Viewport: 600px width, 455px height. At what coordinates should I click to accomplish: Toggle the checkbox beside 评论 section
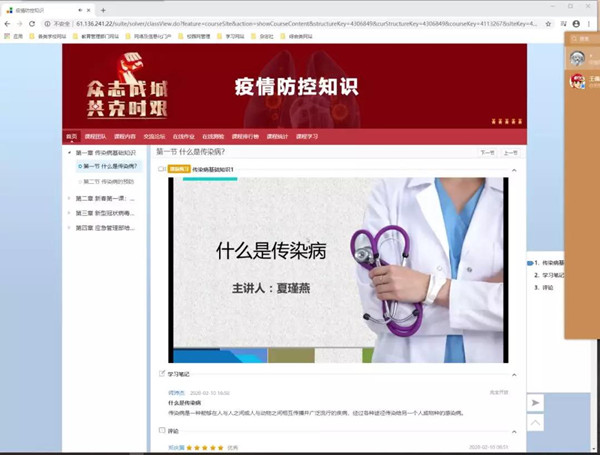point(163,431)
